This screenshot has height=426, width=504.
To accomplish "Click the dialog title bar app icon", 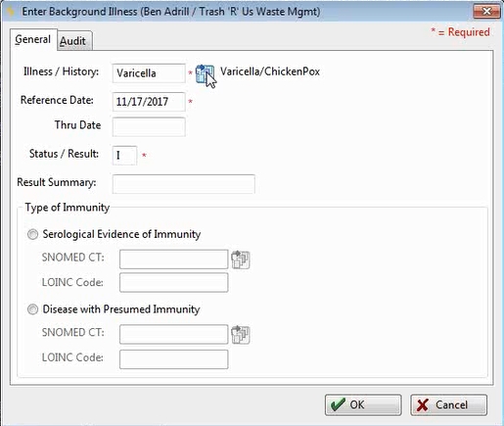I will (11, 12).
